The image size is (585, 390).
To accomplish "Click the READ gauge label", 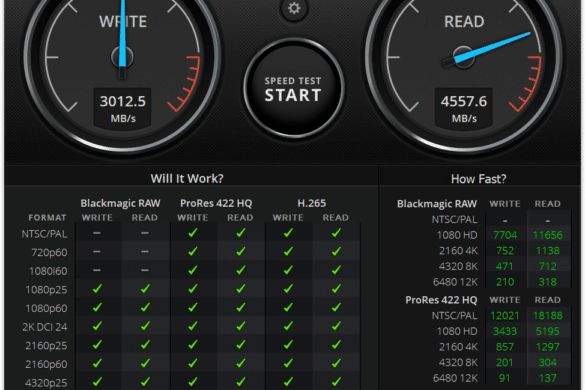I will [x=464, y=22].
